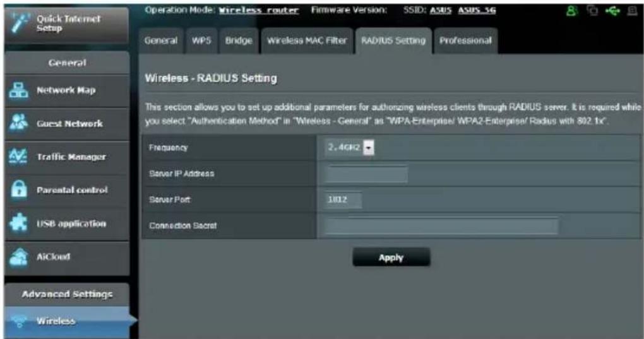Click the copy/pages status icon
Image resolution: width=644 pixels, height=339 pixels.
592,11
